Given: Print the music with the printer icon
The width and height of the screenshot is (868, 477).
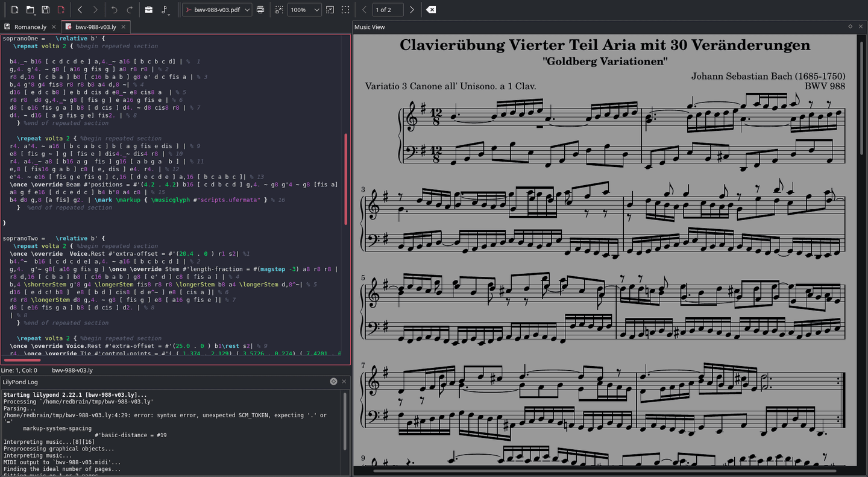Looking at the screenshot, I should click(x=260, y=10).
